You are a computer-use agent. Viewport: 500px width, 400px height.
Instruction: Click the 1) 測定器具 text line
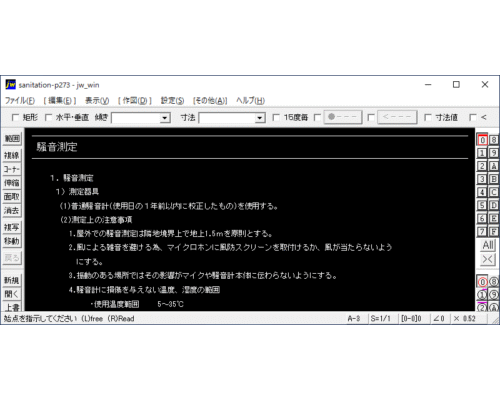(x=77, y=192)
